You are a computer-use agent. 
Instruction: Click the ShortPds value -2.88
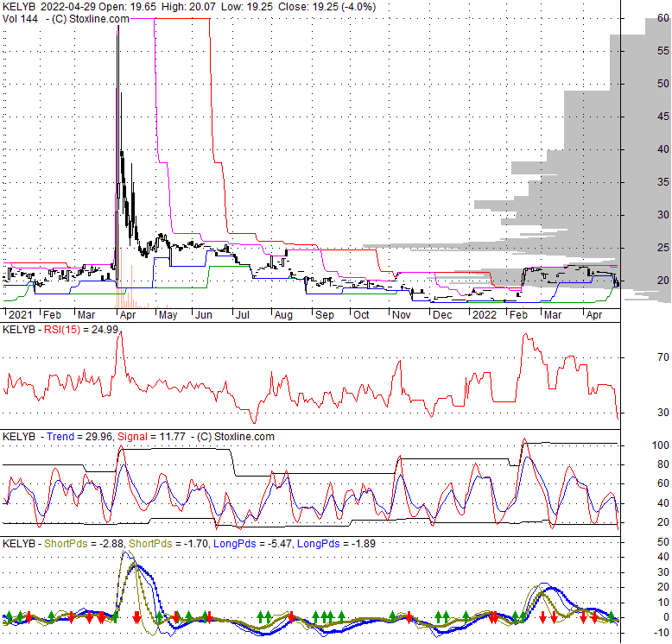coord(111,544)
